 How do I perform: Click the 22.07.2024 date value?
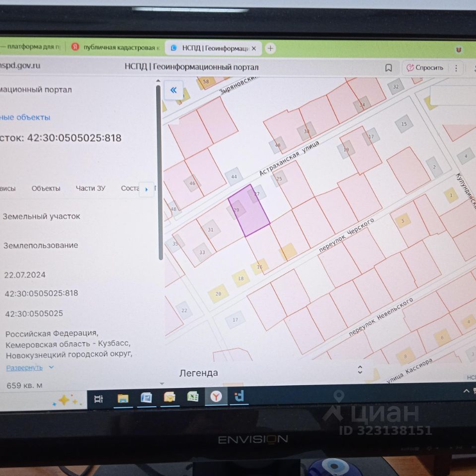click(25, 275)
